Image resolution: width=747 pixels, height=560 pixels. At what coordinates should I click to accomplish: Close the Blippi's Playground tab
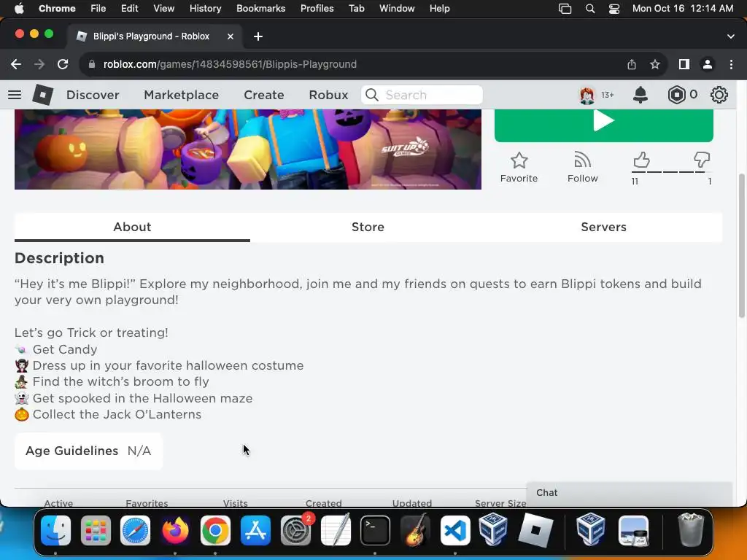[230, 36]
